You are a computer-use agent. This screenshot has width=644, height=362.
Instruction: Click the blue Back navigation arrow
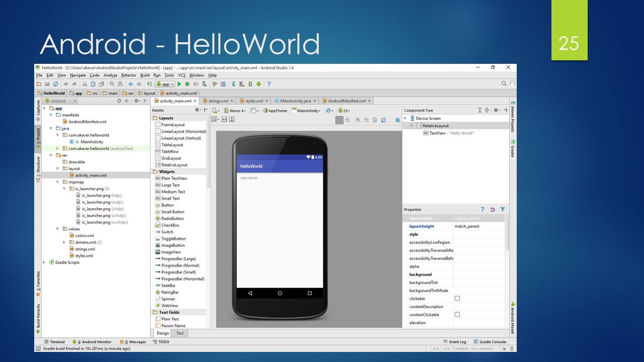coord(131,84)
